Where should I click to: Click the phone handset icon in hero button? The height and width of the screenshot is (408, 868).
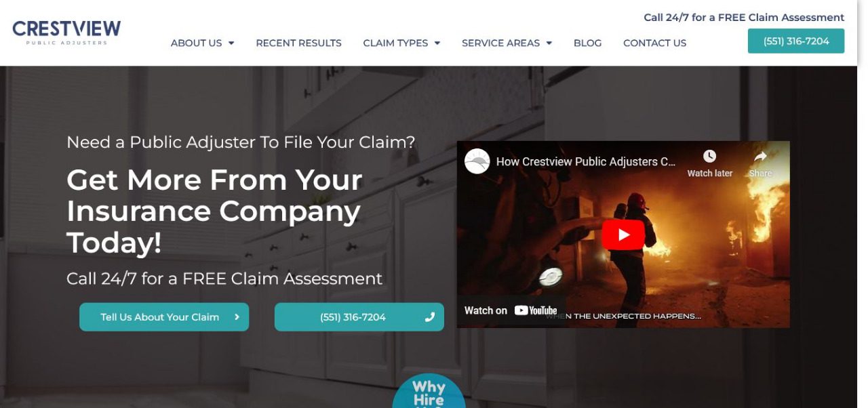(429, 317)
